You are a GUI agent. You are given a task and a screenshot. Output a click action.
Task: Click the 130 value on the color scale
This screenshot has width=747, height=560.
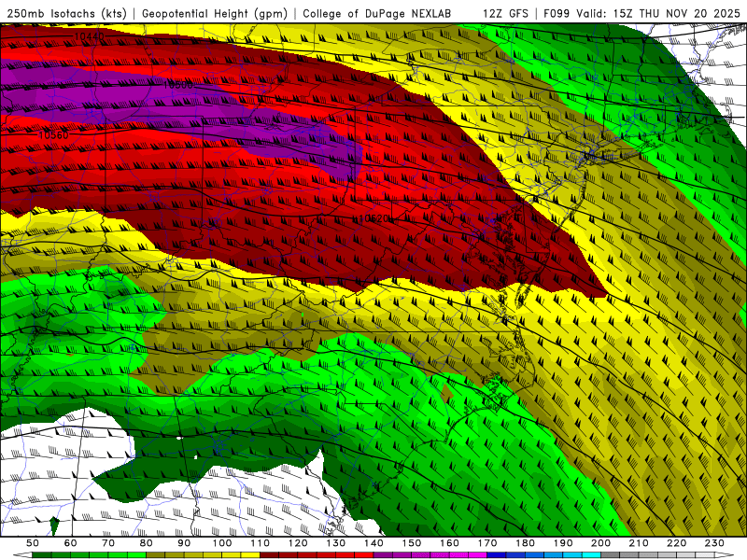(335, 543)
